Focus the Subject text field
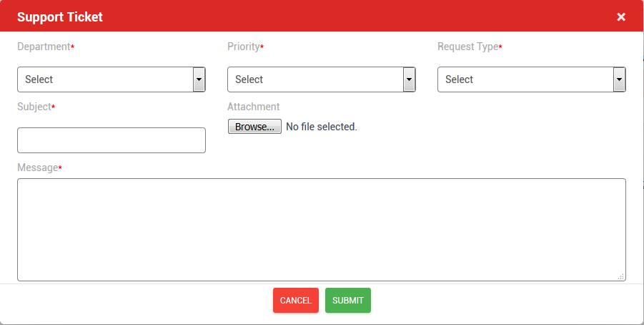644x325 pixels. tap(112, 140)
